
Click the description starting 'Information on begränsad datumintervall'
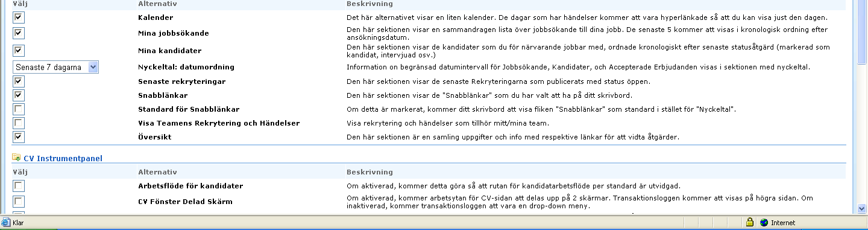[x=579, y=67]
